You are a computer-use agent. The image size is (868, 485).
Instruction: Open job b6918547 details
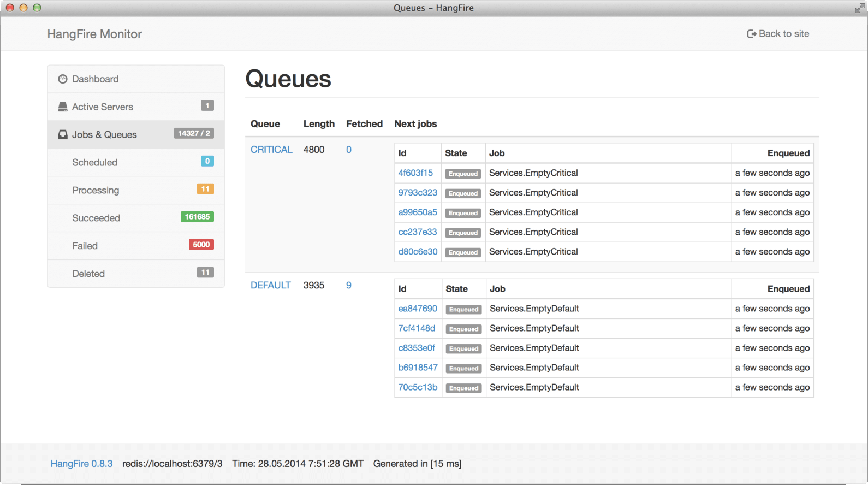[418, 368]
